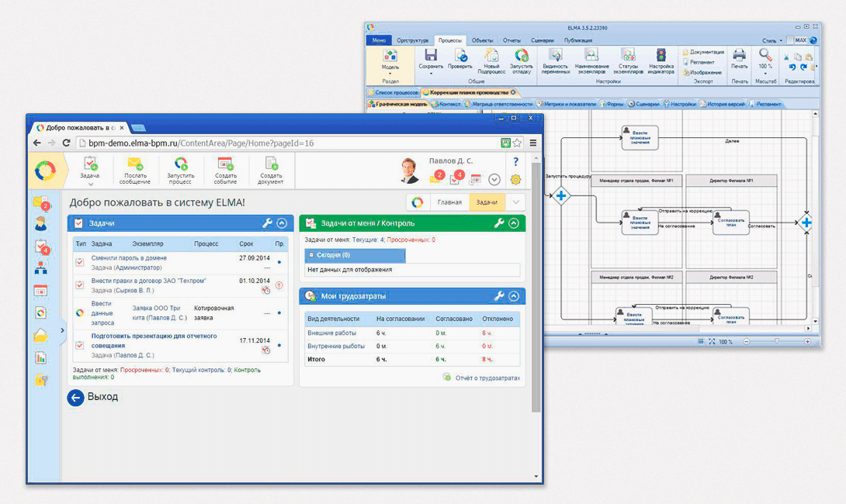The image size is (846, 504).
Task: Open the Стиль dropdown in ELMA Designer
Action: 772,40
